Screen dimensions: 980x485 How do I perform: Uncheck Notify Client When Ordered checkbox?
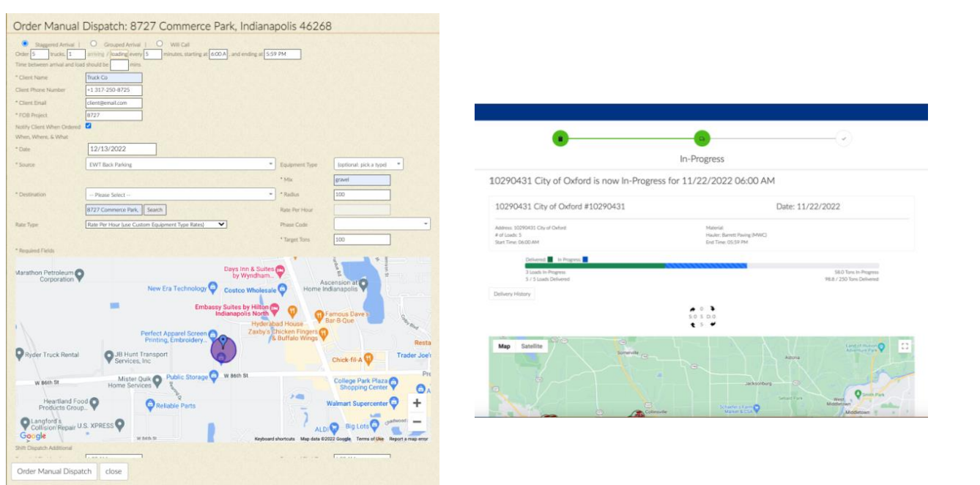click(x=89, y=126)
